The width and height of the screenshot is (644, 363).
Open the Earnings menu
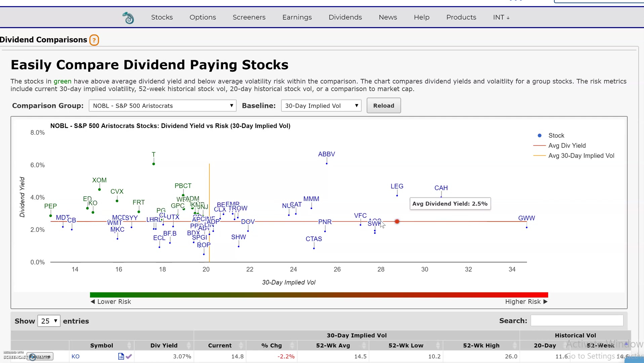(297, 17)
